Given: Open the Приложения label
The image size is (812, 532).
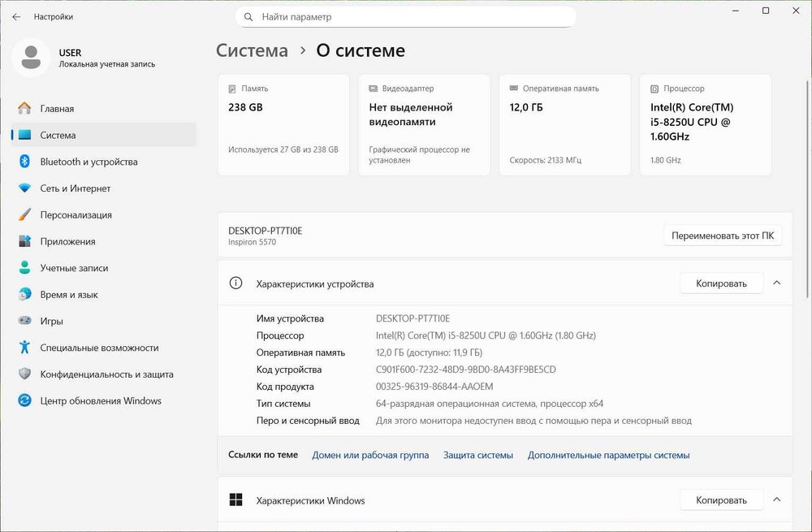Looking at the screenshot, I should click(68, 241).
